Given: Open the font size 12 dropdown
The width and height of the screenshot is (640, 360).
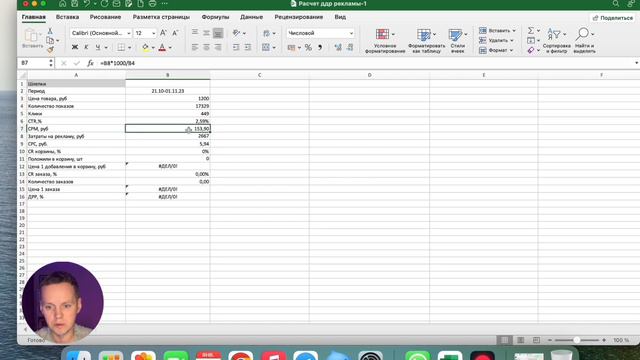Looking at the screenshot, I should coord(153,33).
